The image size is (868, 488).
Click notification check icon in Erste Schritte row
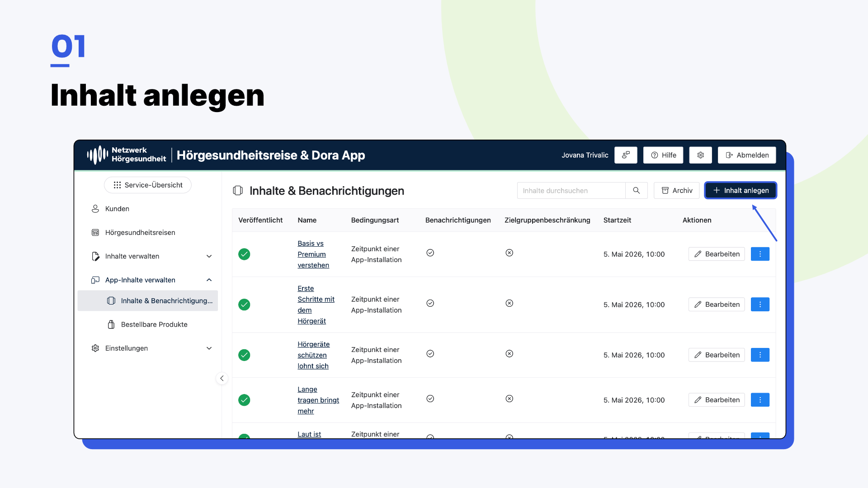pos(430,303)
